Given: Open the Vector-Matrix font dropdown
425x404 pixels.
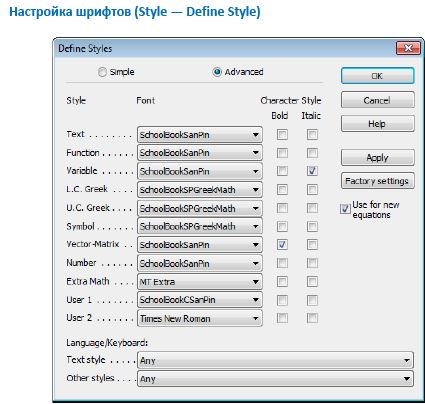Looking at the screenshot, I should pos(200,245).
